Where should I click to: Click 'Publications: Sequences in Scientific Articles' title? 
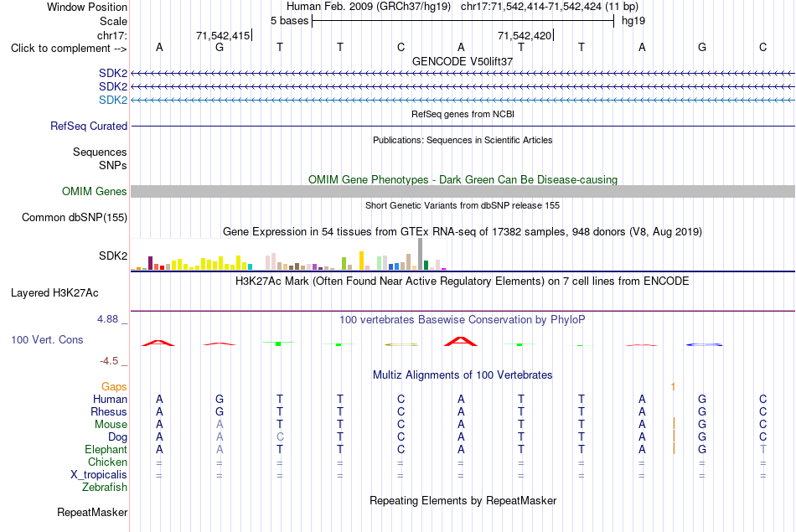click(463, 140)
